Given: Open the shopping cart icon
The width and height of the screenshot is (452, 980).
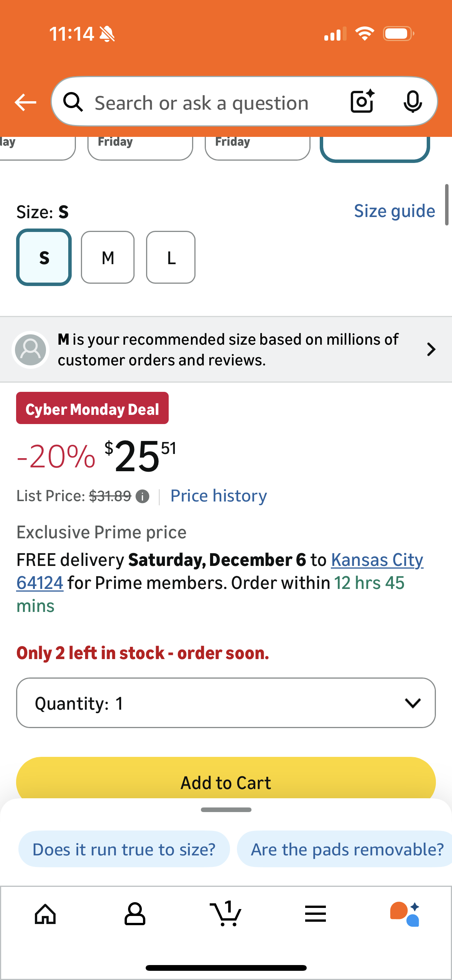Looking at the screenshot, I should (226, 914).
